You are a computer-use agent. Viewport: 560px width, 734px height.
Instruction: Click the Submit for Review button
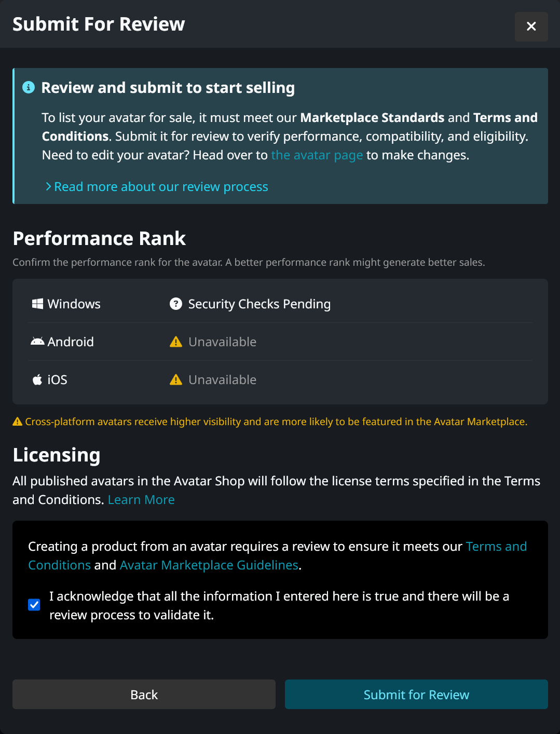click(416, 695)
